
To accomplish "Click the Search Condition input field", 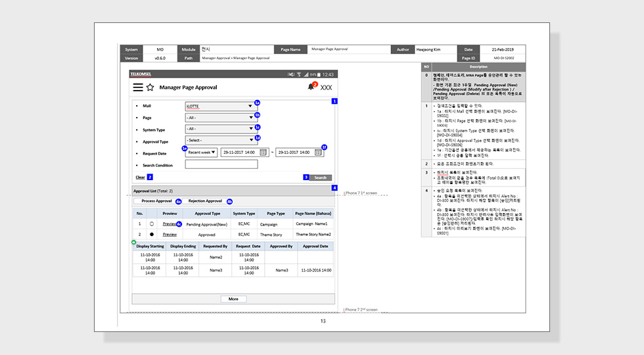I will pyautogui.click(x=221, y=164).
